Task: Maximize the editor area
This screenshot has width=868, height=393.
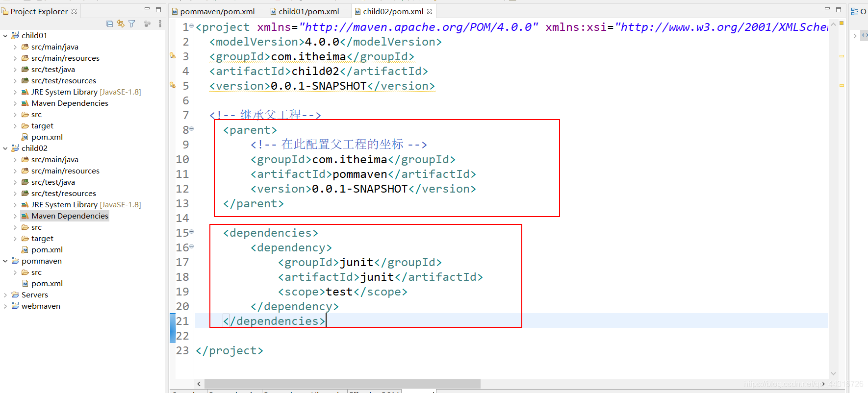Action: tap(839, 9)
